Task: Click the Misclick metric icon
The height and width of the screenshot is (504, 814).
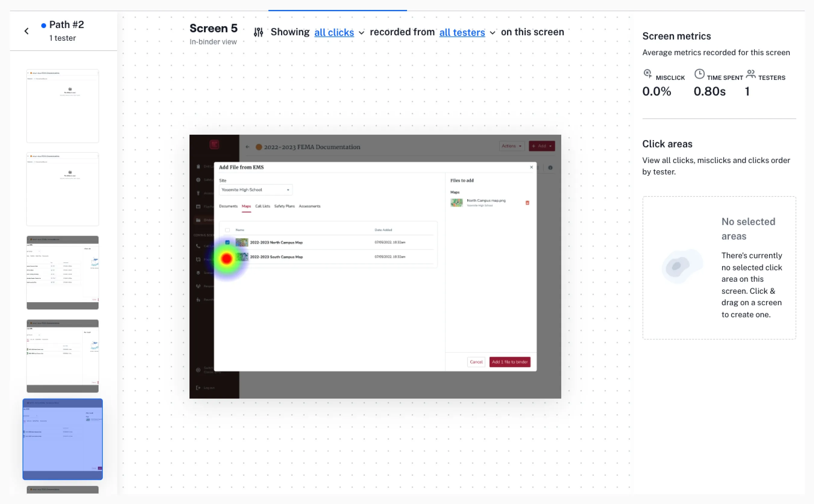Action: pyautogui.click(x=647, y=74)
